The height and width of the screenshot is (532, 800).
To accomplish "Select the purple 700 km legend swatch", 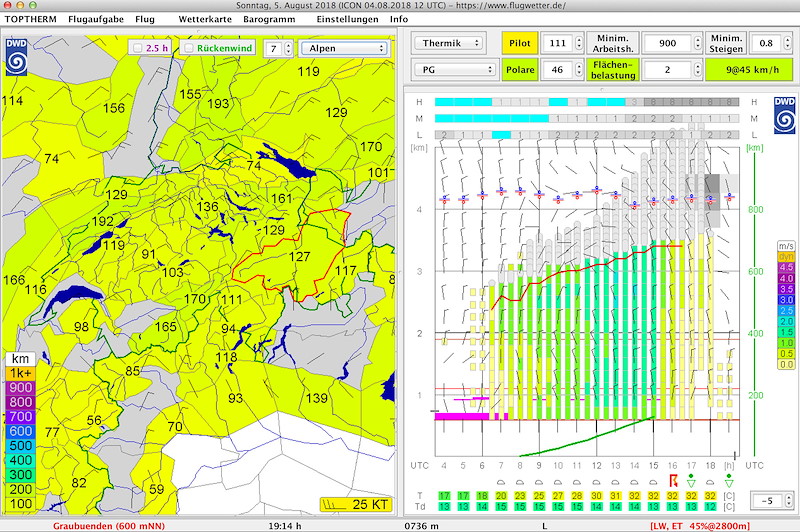I will [20, 416].
